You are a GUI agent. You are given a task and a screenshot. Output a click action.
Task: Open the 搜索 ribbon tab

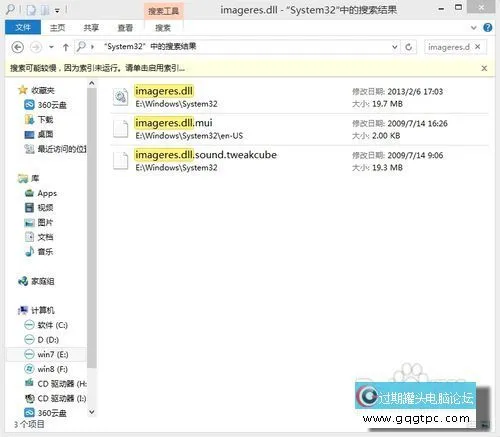(x=163, y=28)
